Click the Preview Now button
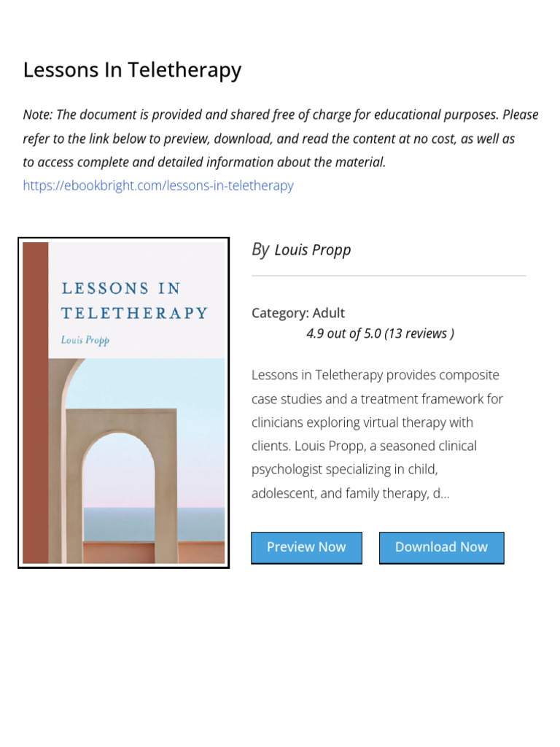The height and width of the screenshot is (747, 560). [306, 547]
